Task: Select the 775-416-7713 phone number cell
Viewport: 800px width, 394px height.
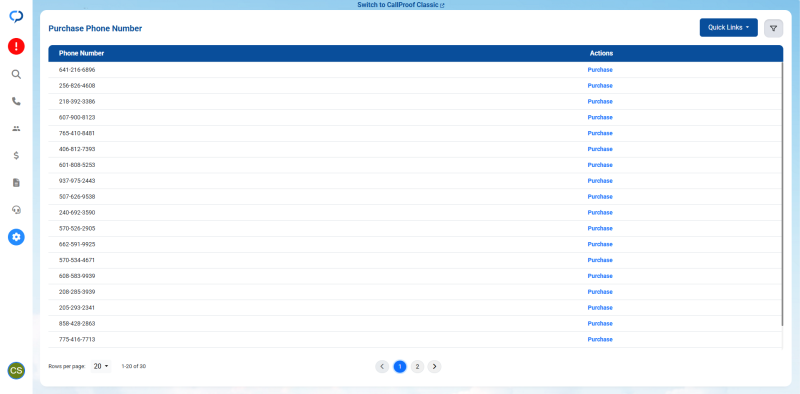Action: point(77,339)
